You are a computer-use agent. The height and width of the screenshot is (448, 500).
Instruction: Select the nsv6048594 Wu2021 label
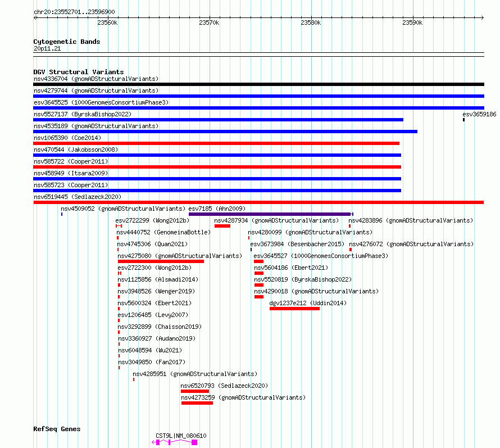tap(150, 350)
